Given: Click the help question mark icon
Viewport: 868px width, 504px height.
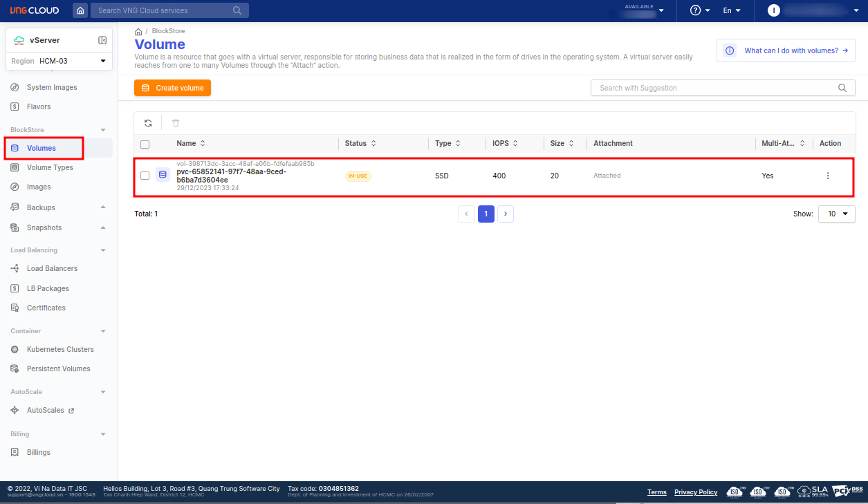Looking at the screenshot, I should tap(696, 10).
